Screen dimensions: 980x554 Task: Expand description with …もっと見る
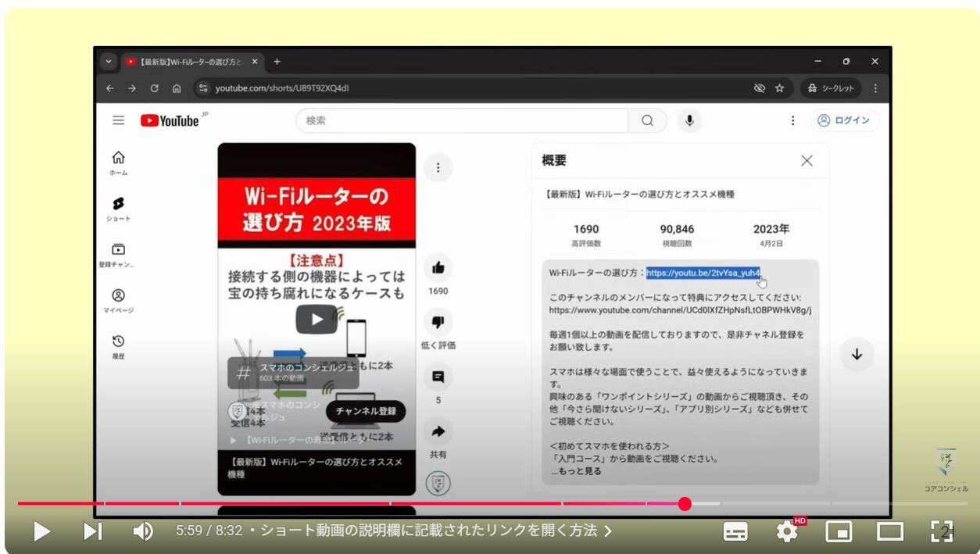tap(576, 471)
